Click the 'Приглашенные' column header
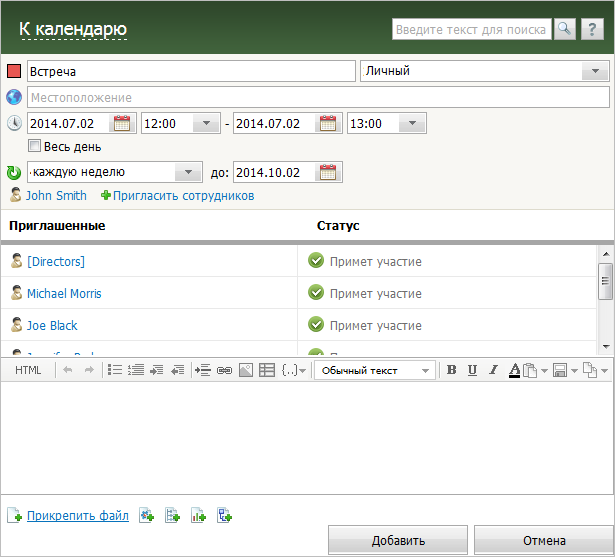615x557 pixels. (57, 226)
